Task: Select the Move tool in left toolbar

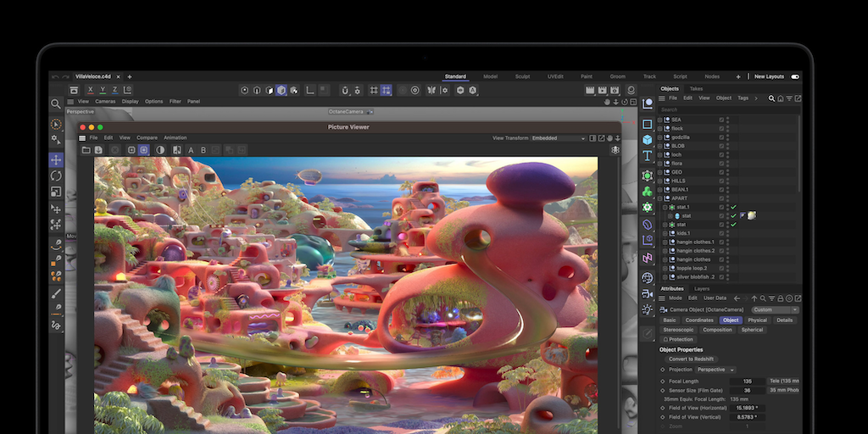Action: click(x=56, y=159)
